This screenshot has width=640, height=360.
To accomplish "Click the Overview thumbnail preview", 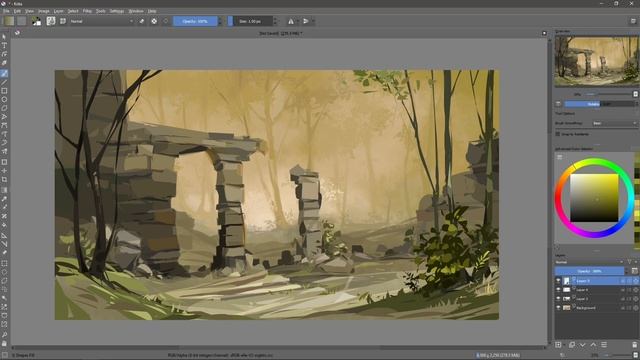I will pos(596,61).
